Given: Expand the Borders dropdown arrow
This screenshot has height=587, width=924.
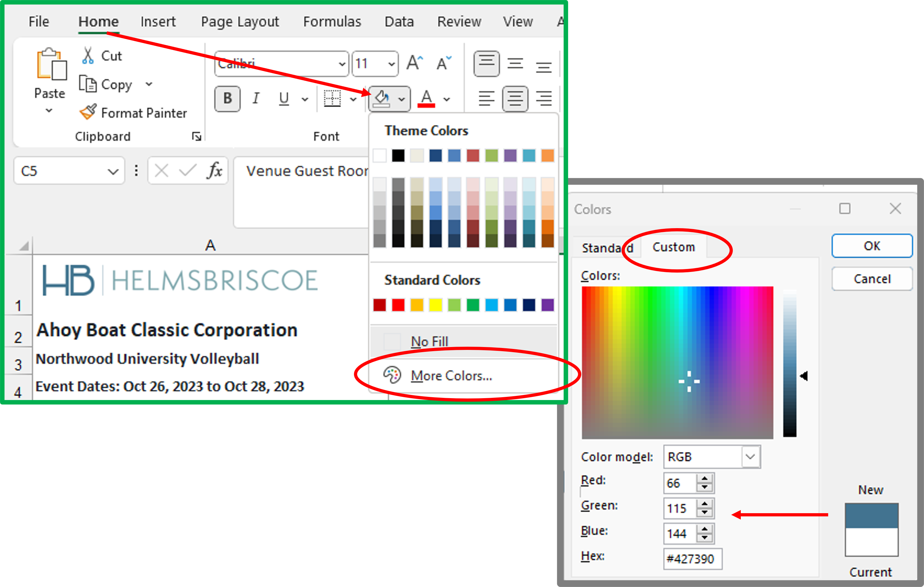Looking at the screenshot, I should point(353,99).
